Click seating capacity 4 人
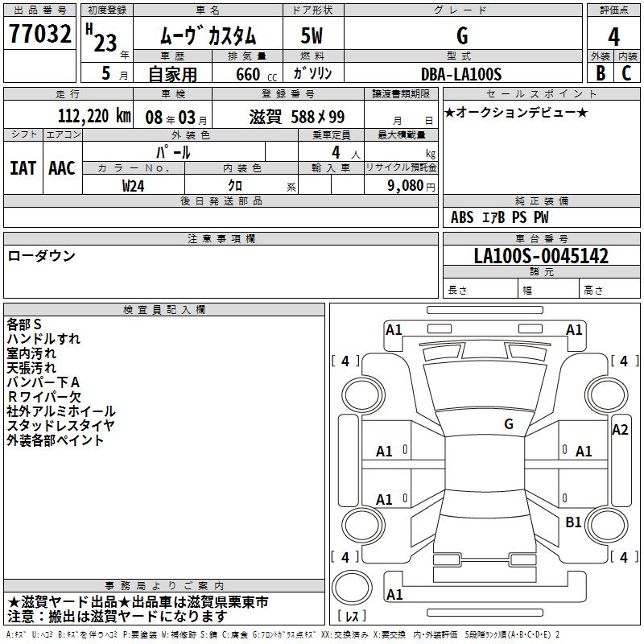Image resolution: width=644 pixels, height=644 pixels. point(346,153)
